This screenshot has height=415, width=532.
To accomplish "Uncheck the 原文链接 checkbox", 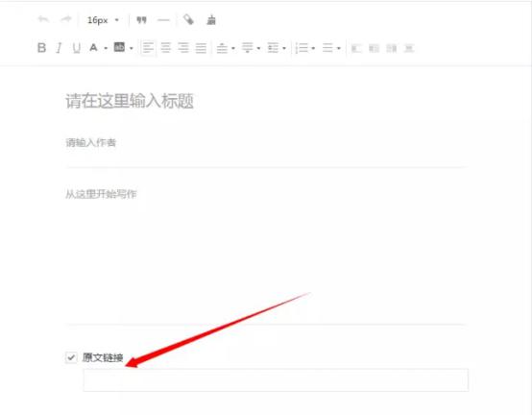I will pyautogui.click(x=71, y=357).
